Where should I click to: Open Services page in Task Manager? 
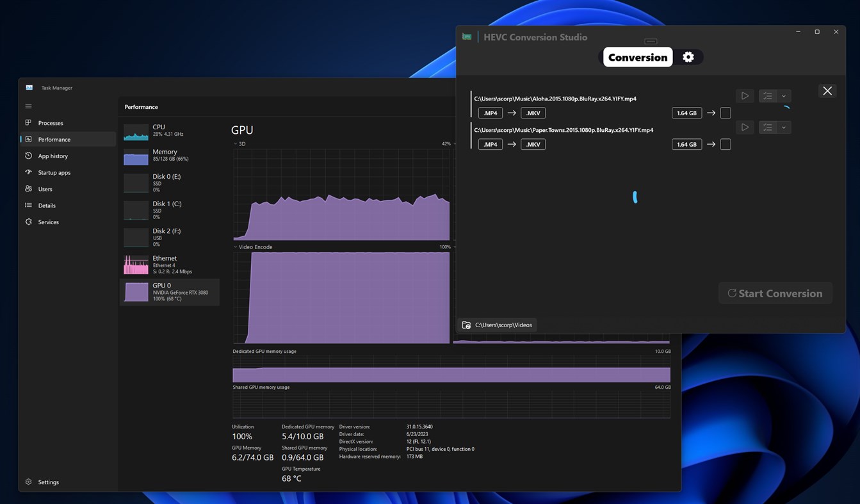(x=68, y=222)
